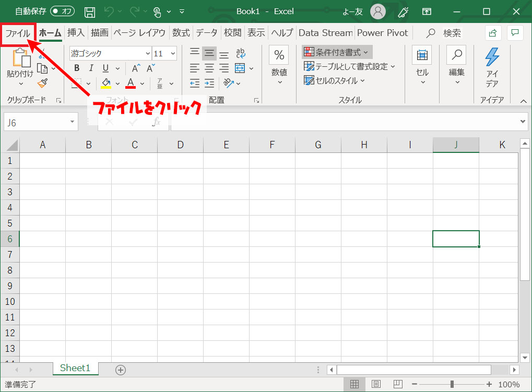Screen dimensions: 532x392
Task: Switch to the Power Pivot tab
Action: tap(382, 32)
